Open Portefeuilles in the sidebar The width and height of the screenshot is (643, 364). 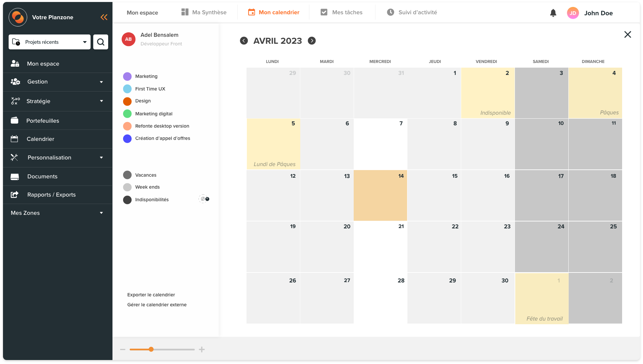tap(57, 121)
